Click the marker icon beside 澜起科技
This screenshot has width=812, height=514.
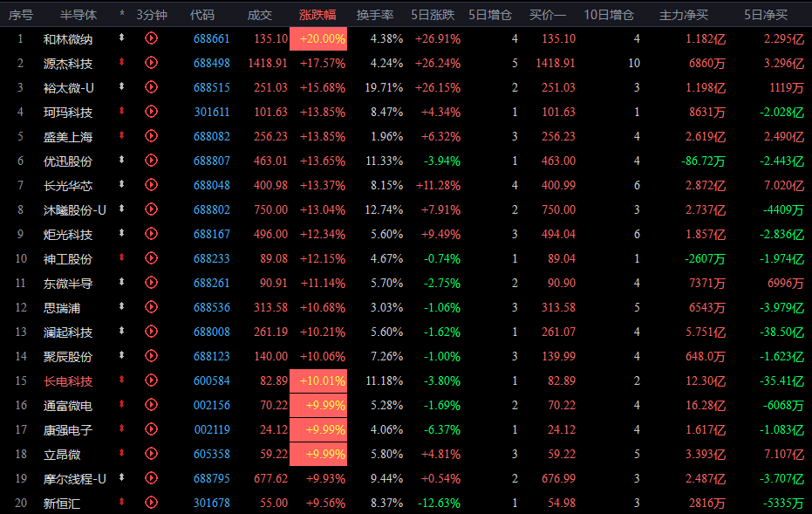point(122,331)
